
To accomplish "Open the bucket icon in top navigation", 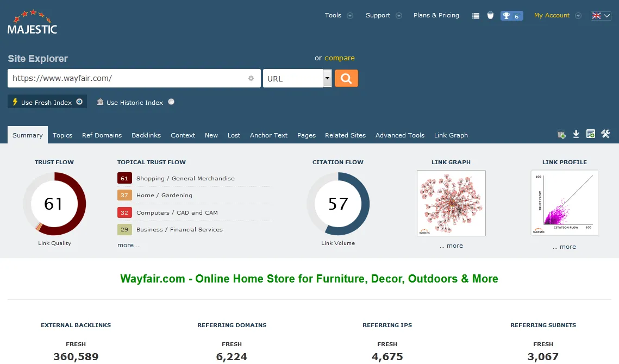I will pyautogui.click(x=490, y=15).
